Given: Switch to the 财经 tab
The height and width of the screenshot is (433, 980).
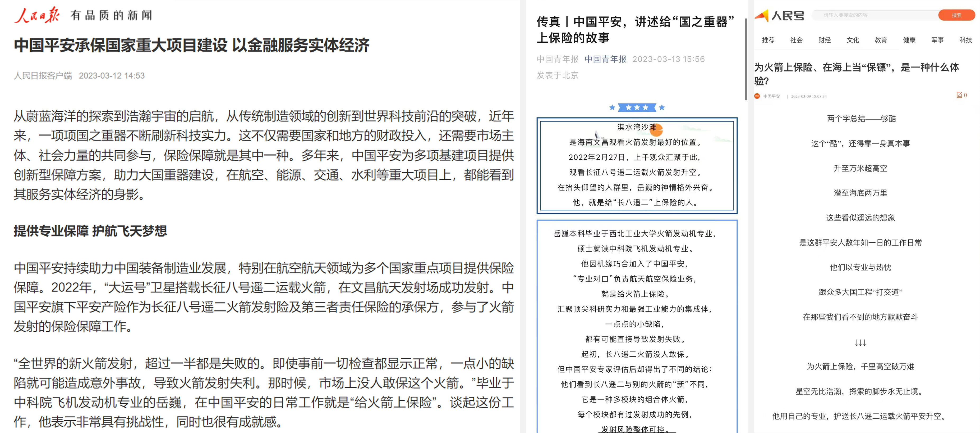Looking at the screenshot, I should 824,40.
